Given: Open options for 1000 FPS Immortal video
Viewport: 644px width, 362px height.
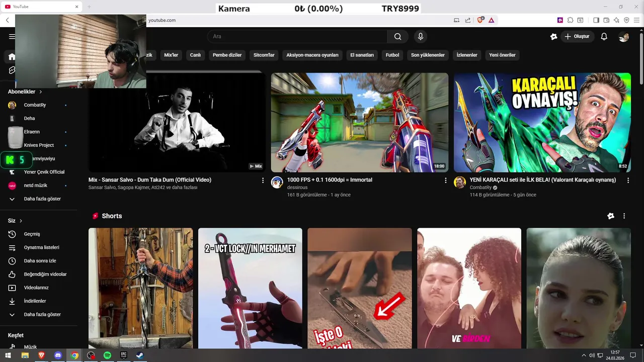Looking at the screenshot, I should pyautogui.click(x=445, y=180).
